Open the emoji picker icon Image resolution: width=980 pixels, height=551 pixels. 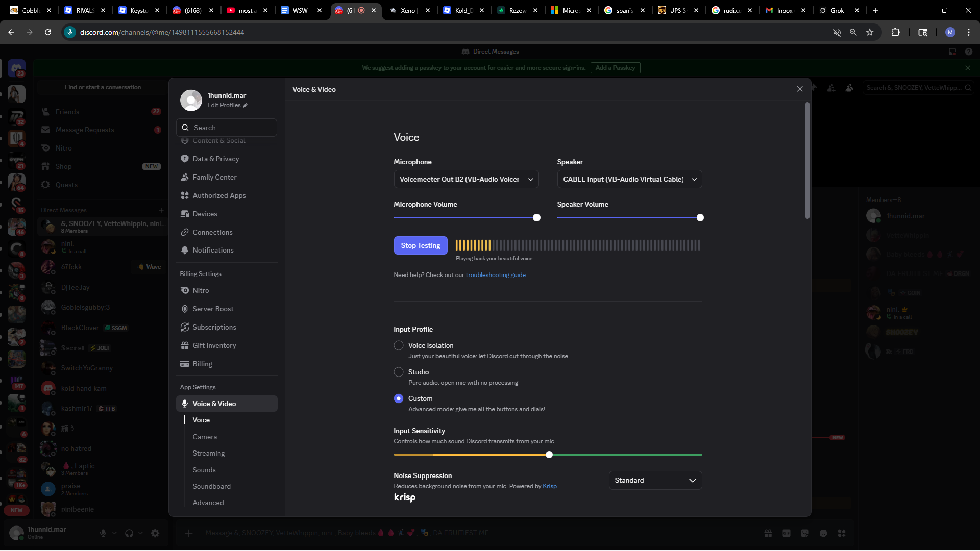click(823, 533)
